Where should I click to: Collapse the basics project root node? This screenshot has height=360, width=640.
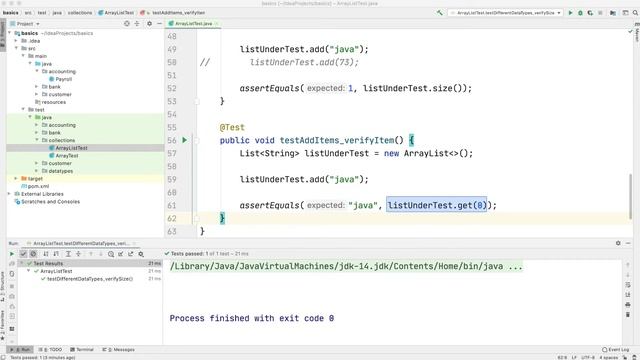[9, 33]
